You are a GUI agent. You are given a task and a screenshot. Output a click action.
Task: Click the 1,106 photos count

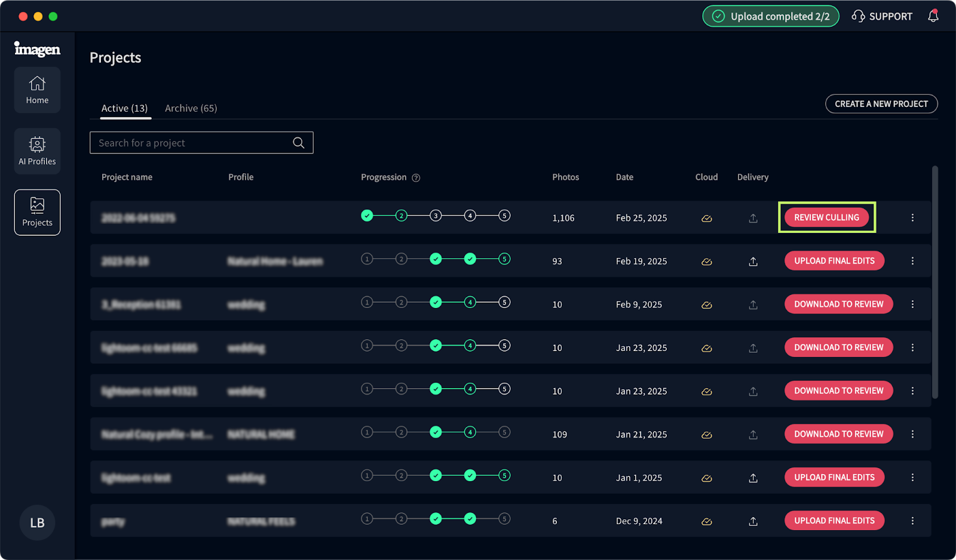pos(563,219)
